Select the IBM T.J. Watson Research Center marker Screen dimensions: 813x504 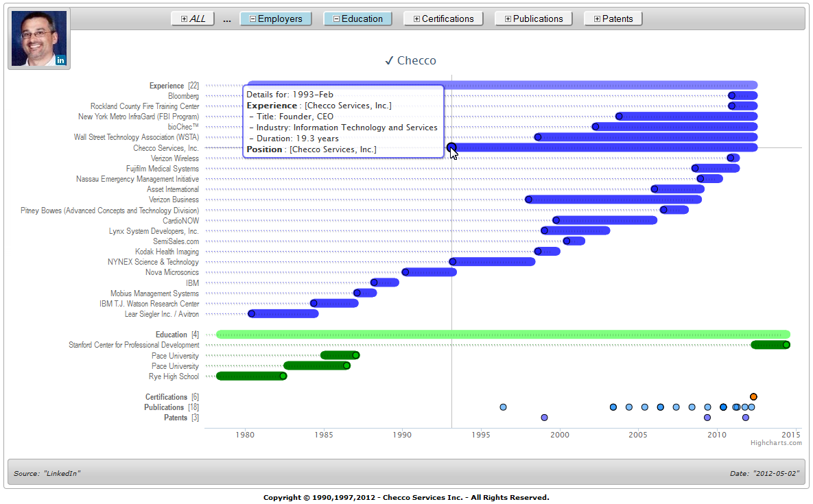pos(313,304)
